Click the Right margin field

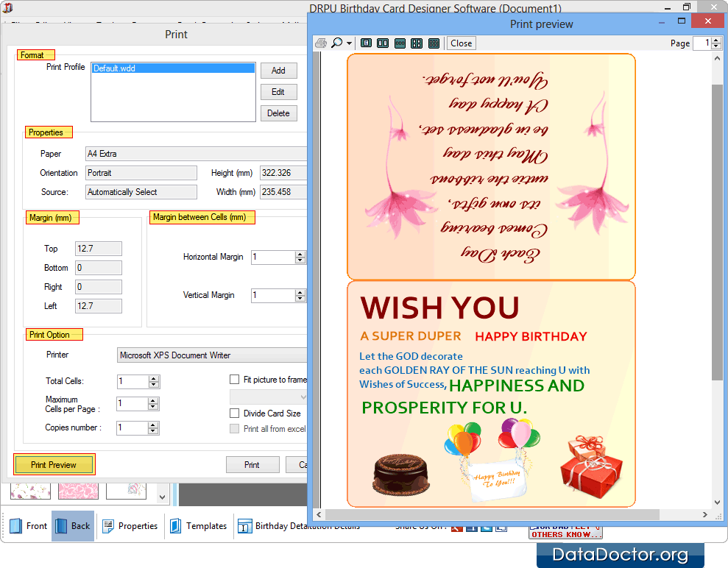pyautogui.click(x=99, y=287)
